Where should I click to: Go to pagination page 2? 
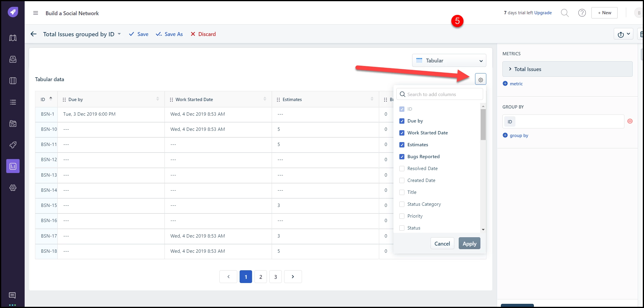261,276
